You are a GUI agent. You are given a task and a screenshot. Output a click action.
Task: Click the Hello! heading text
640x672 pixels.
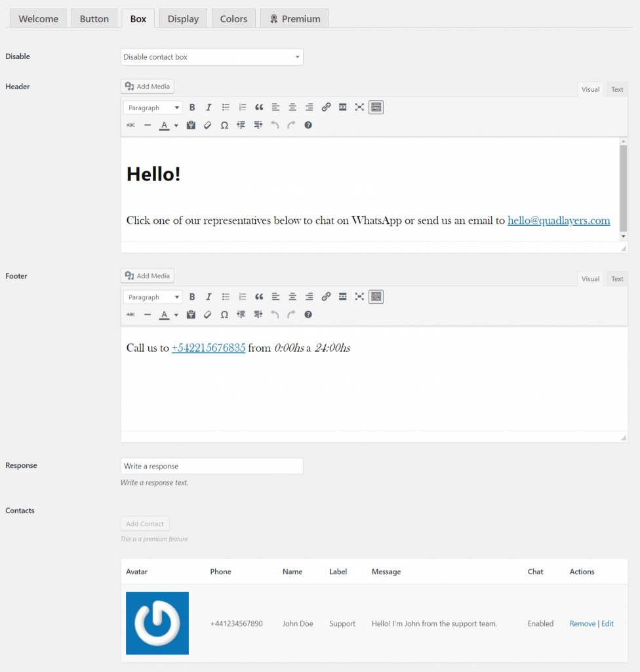click(x=153, y=174)
